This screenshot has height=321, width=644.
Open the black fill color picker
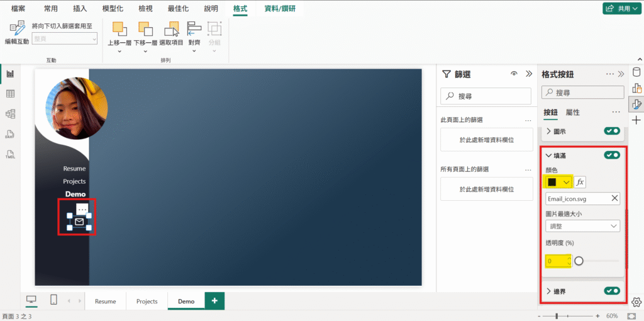coord(558,182)
